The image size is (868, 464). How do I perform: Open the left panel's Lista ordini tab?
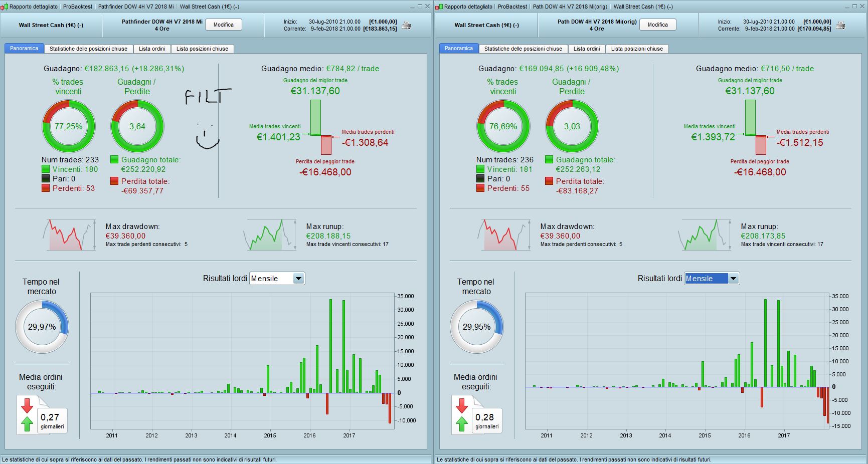point(152,49)
